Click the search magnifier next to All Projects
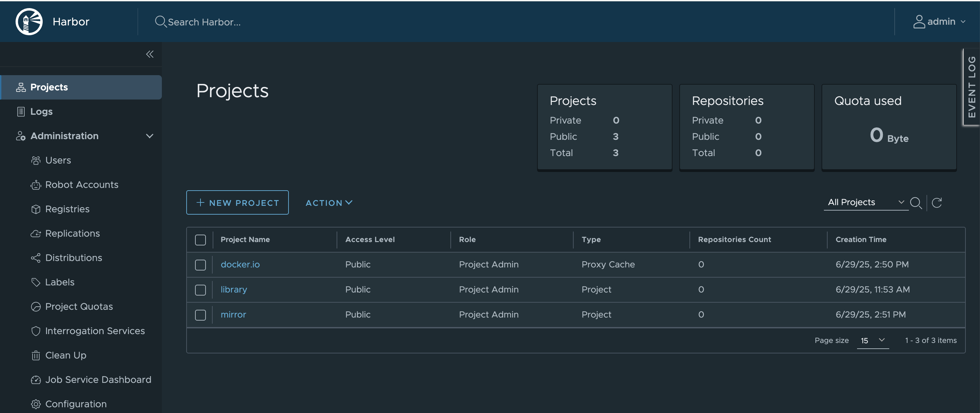This screenshot has width=980, height=413. coord(915,203)
